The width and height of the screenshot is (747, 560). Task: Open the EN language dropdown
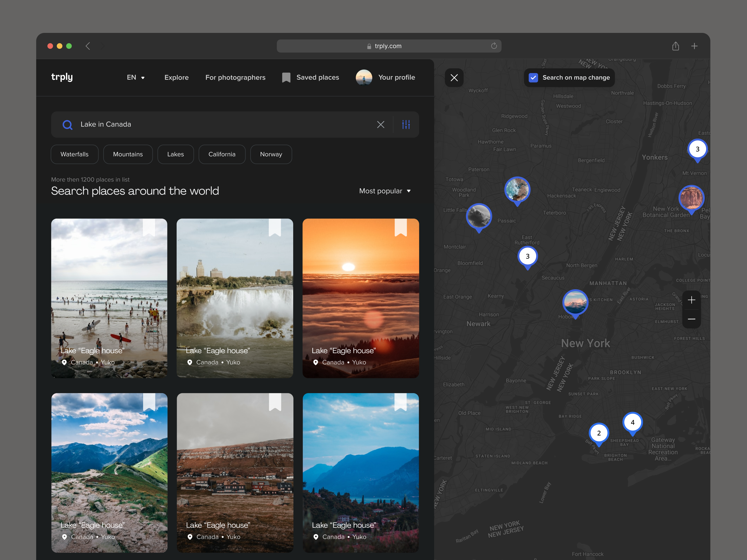tap(135, 77)
